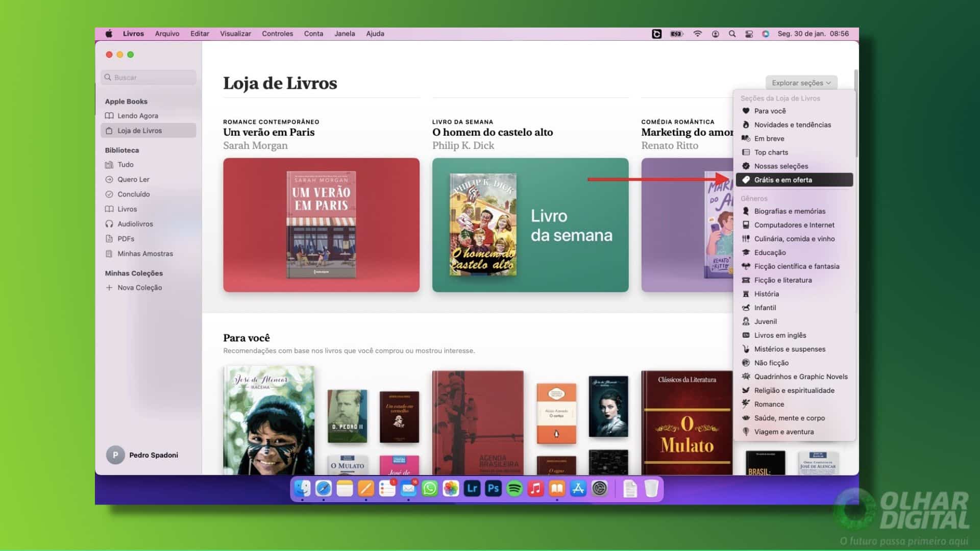The image size is (980, 551).
Task: Select Biografias e memórias genre
Action: click(794, 211)
